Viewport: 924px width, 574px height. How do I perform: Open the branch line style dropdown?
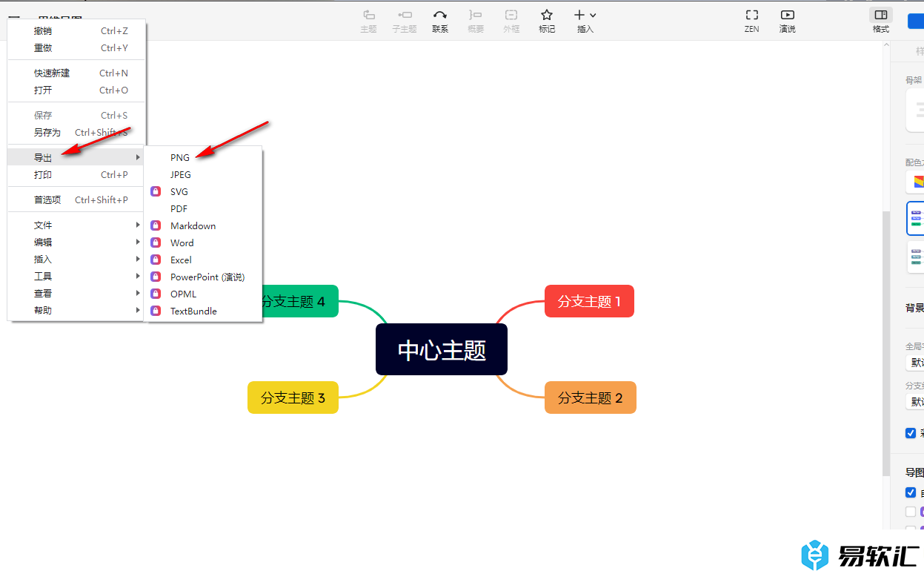point(915,402)
